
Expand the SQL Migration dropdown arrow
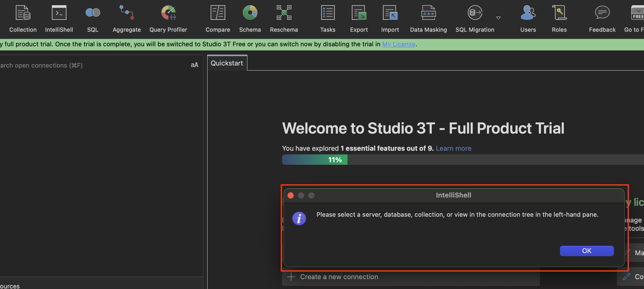(x=498, y=18)
